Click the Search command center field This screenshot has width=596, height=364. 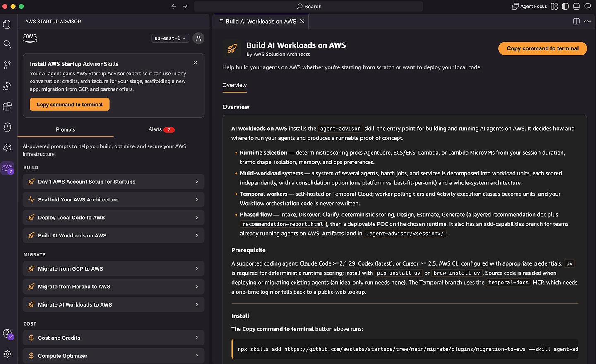308,6
